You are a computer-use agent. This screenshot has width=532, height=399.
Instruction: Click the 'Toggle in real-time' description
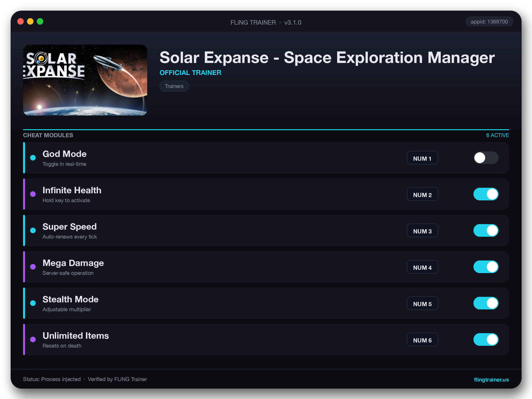click(64, 164)
